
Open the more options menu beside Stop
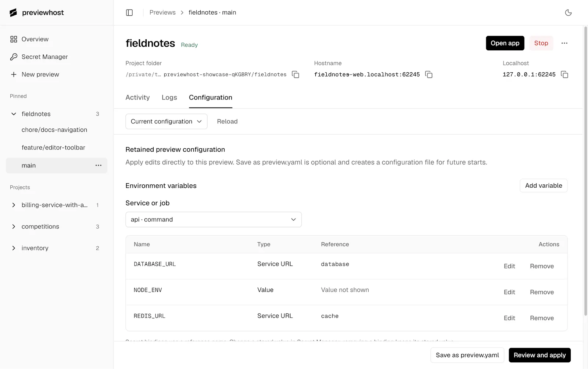[x=564, y=43]
